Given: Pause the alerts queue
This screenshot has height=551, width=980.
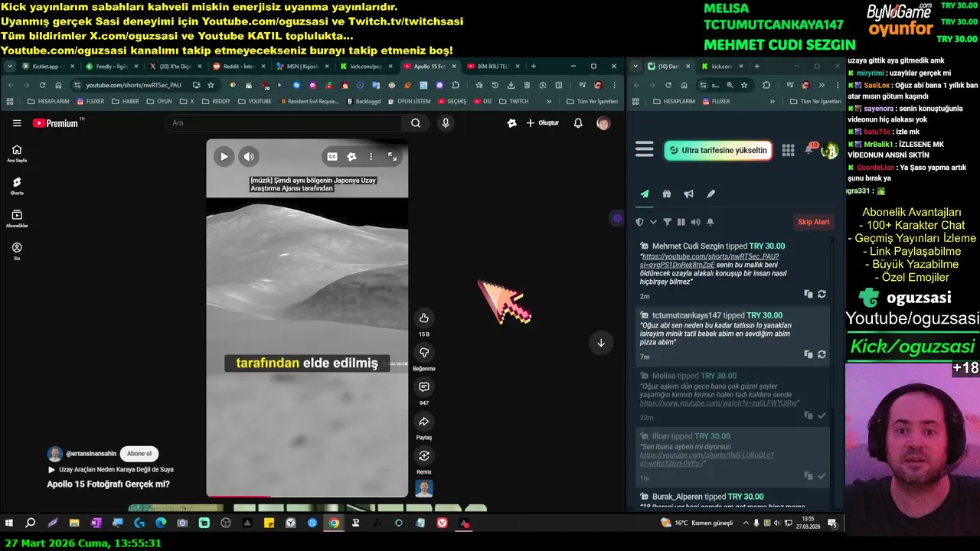Looking at the screenshot, I should [x=681, y=222].
